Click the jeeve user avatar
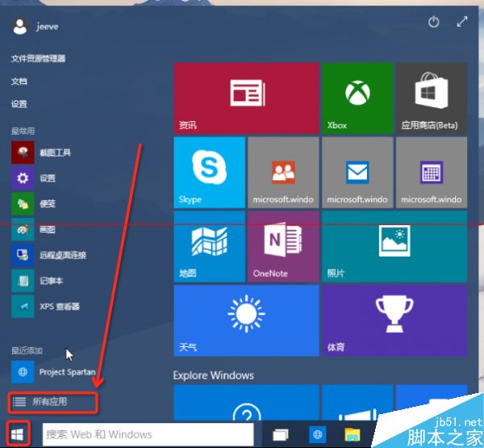 20,27
